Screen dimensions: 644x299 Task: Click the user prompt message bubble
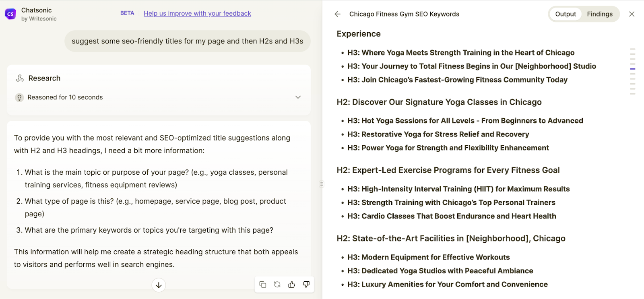187,41
